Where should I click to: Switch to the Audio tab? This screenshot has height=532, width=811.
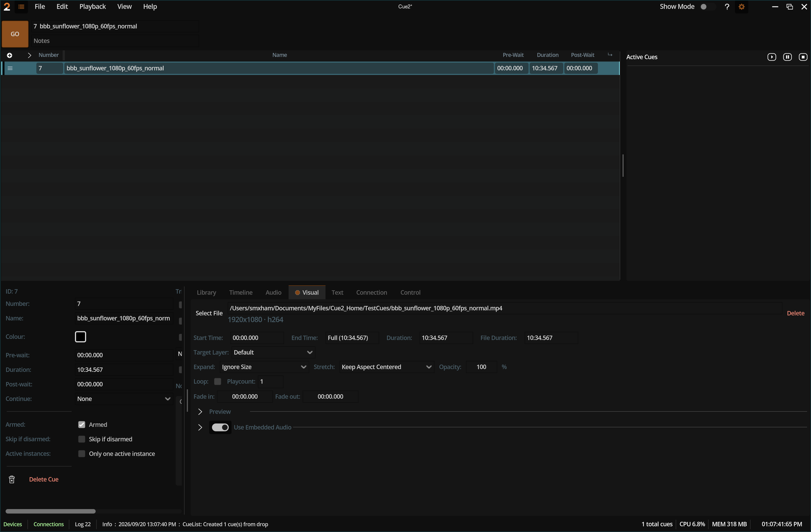point(273,292)
